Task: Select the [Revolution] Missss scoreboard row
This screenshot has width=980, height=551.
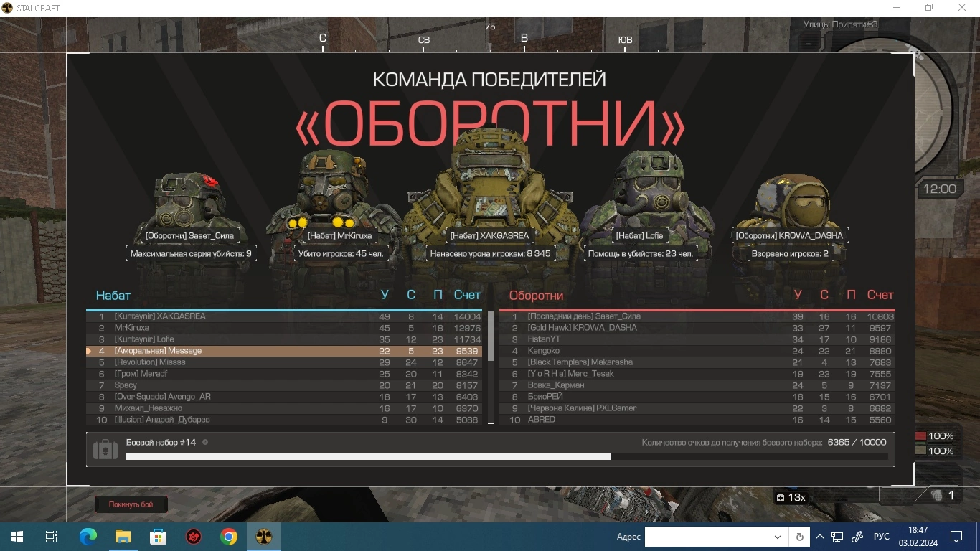Action: pos(284,362)
